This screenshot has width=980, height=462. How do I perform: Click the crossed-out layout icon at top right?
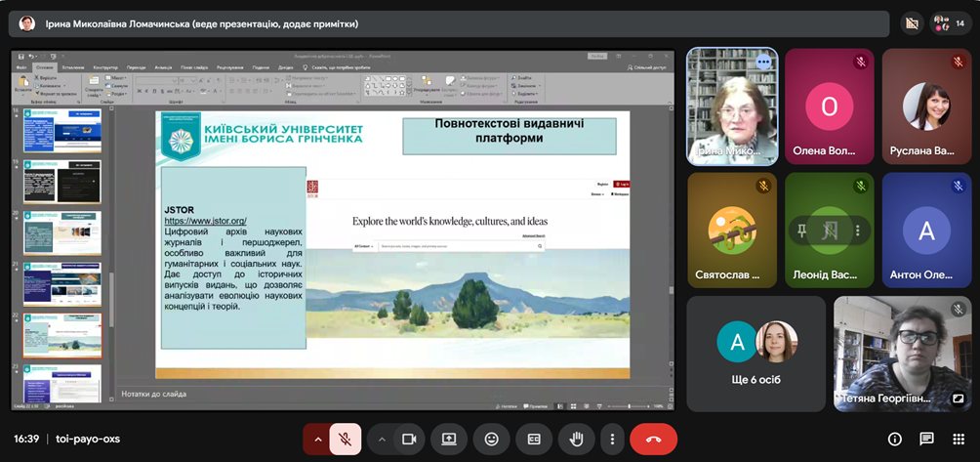tap(912, 23)
